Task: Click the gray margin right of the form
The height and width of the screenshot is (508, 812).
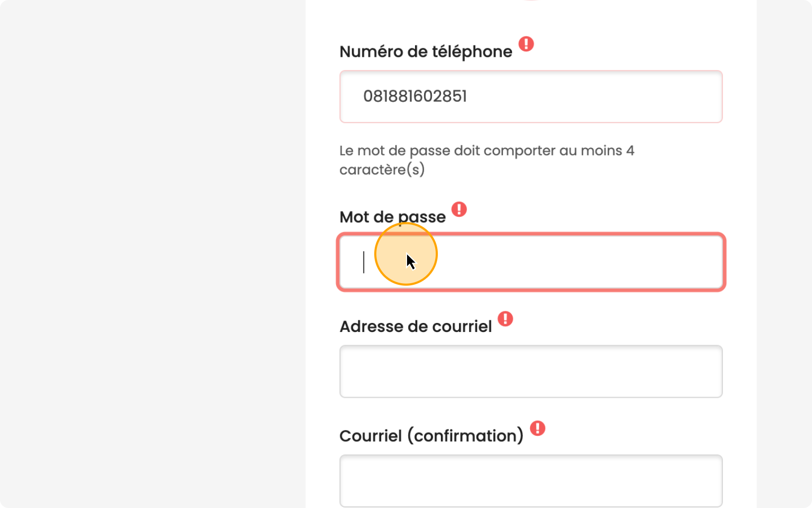Action: coord(784,255)
